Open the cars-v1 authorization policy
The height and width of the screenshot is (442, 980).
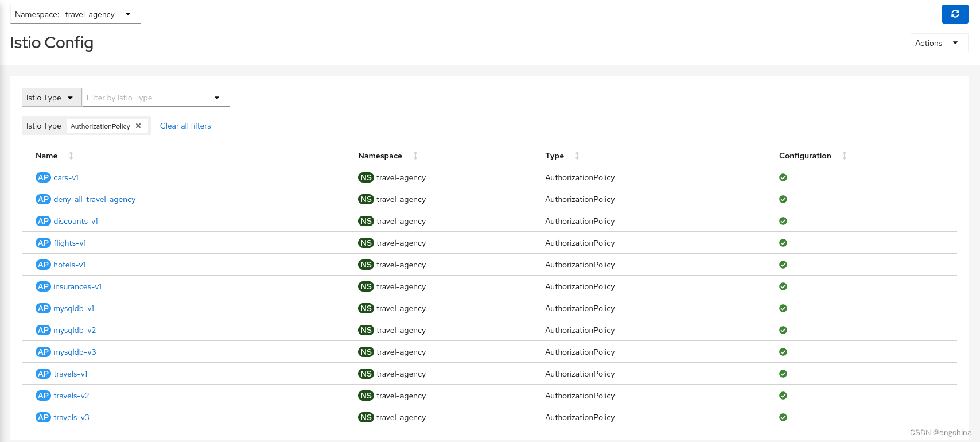(66, 177)
